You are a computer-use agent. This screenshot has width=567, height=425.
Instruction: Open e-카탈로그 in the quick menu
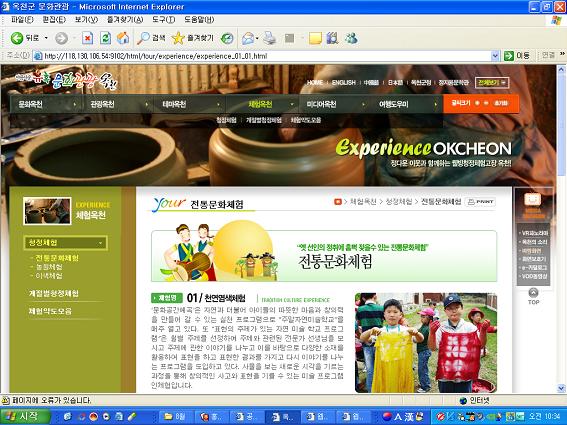pyautogui.click(x=534, y=268)
